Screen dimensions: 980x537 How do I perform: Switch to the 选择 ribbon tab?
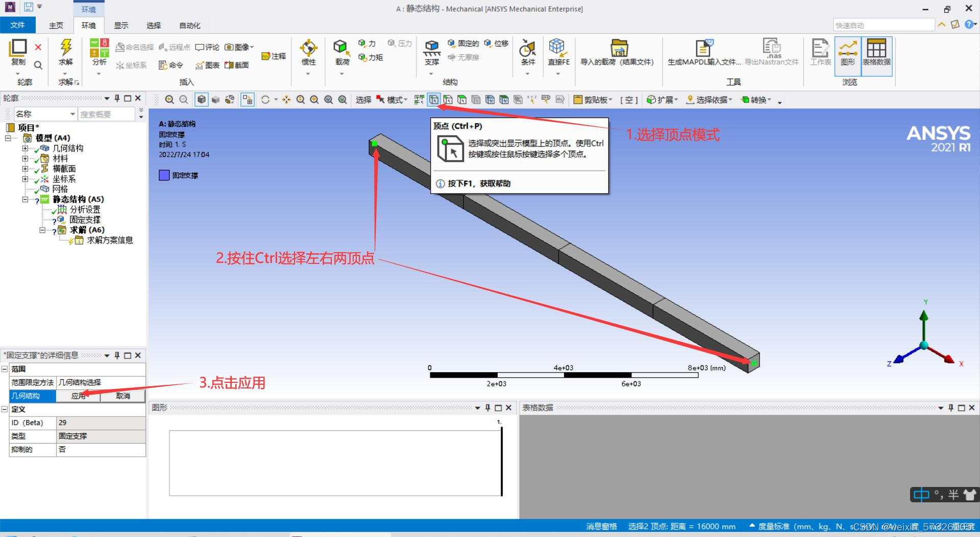[x=153, y=26]
